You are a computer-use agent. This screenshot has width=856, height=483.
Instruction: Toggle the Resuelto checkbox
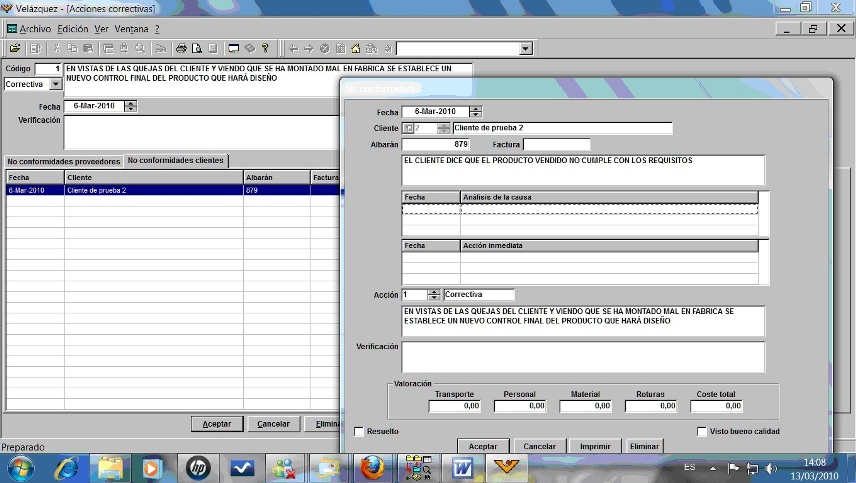click(x=359, y=432)
